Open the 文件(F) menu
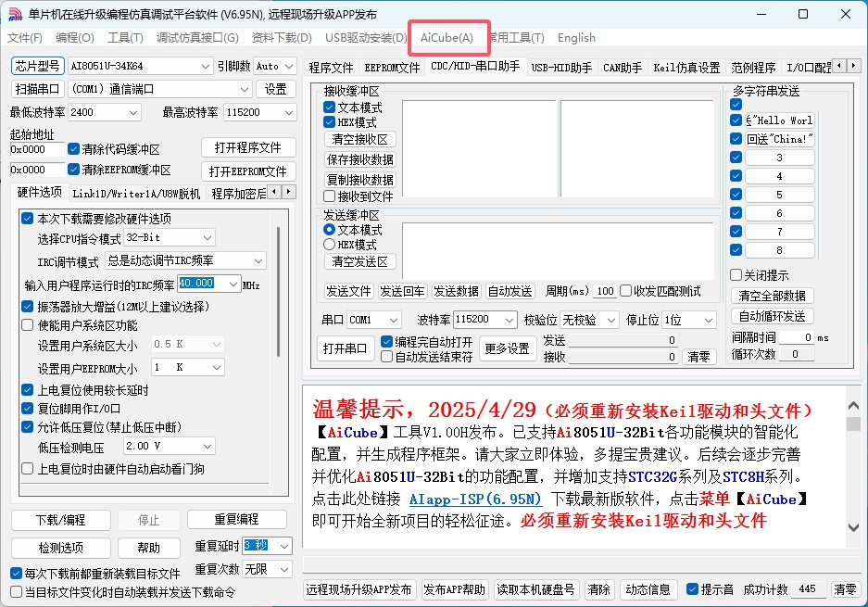Viewport: 868px width, 607px height. click(25, 38)
